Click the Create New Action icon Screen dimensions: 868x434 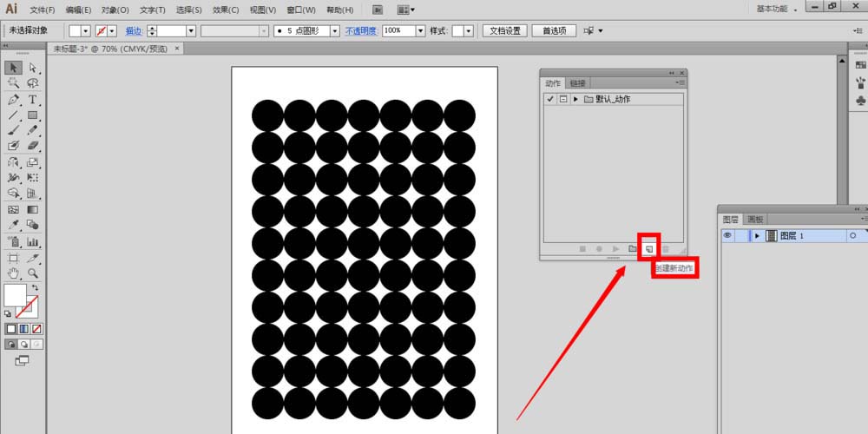click(x=648, y=249)
